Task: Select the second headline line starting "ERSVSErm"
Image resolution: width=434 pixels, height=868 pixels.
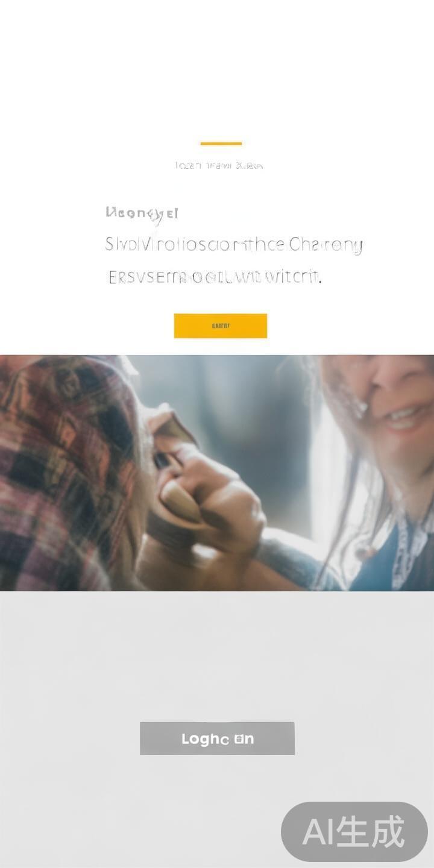Action: pyautogui.click(x=215, y=277)
